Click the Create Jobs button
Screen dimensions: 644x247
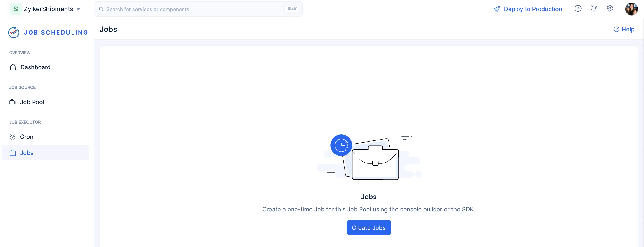click(x=368, y=227)
